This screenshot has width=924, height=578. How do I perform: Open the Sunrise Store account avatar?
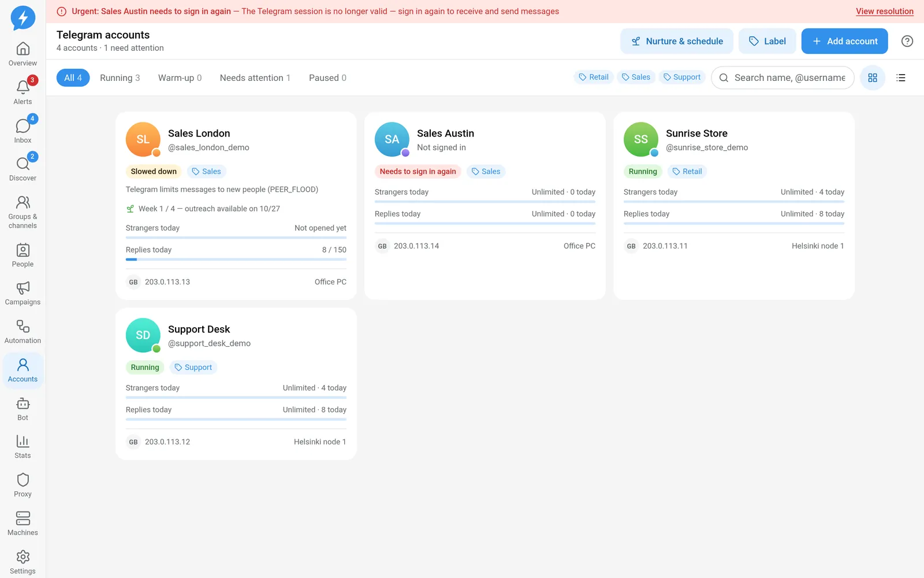click(x=641, y=139)
